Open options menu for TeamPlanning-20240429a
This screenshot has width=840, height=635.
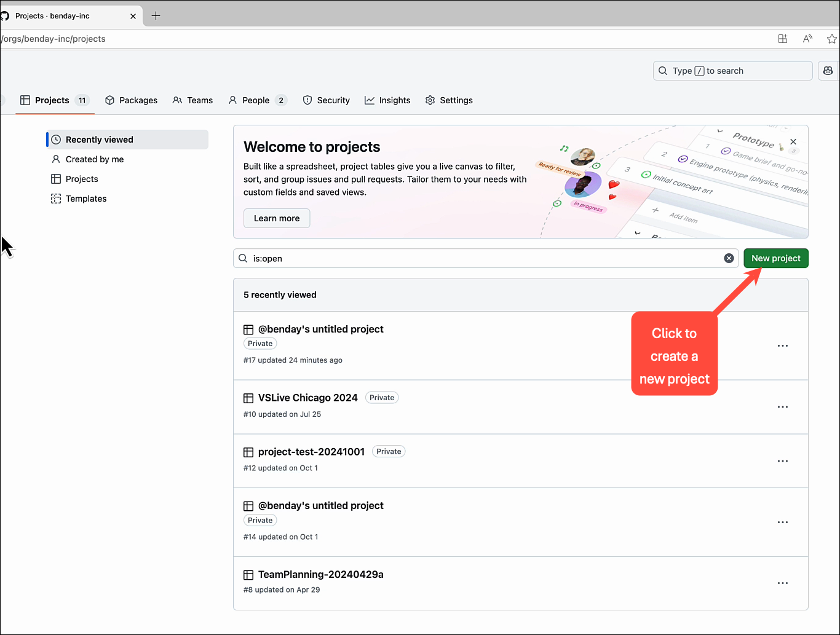click(x=783, y=583)
